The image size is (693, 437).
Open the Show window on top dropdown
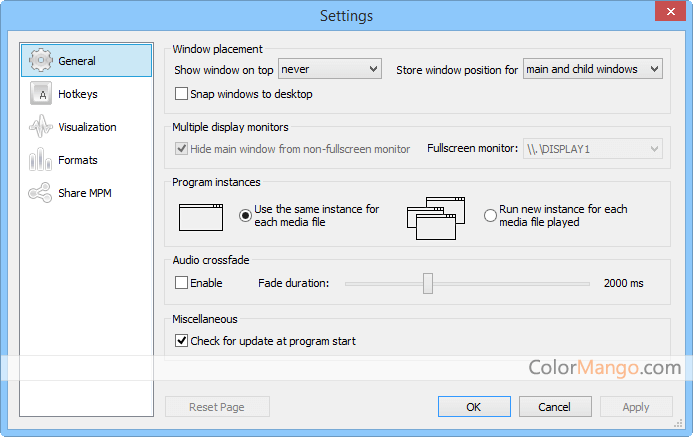tap(330, 69)
